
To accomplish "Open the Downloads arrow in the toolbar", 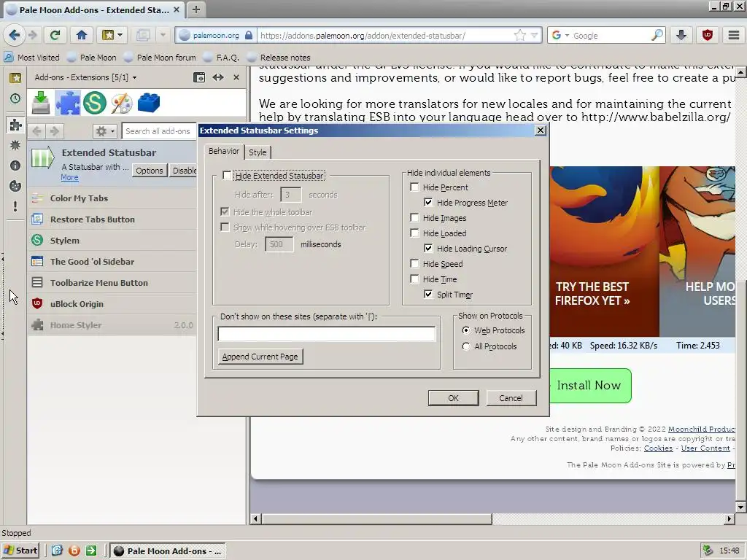I will point(681,35).
